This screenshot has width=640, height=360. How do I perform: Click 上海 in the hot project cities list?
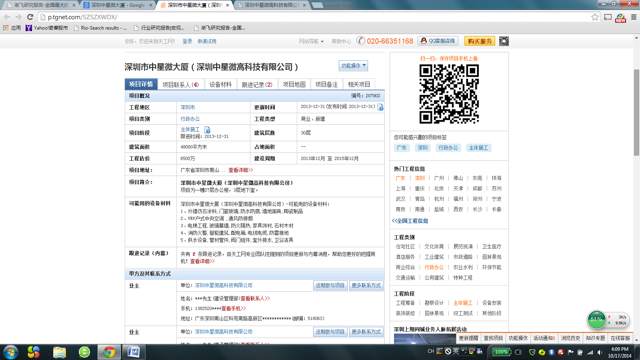point(400,188)
